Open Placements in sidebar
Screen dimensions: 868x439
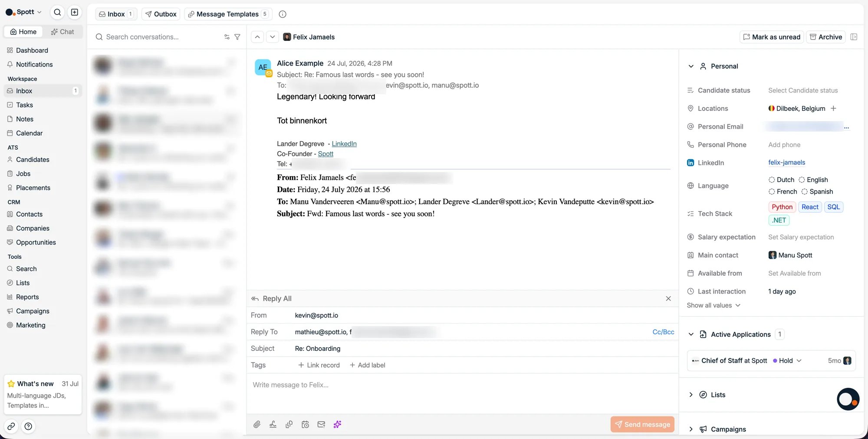click(x=43, y=188)
